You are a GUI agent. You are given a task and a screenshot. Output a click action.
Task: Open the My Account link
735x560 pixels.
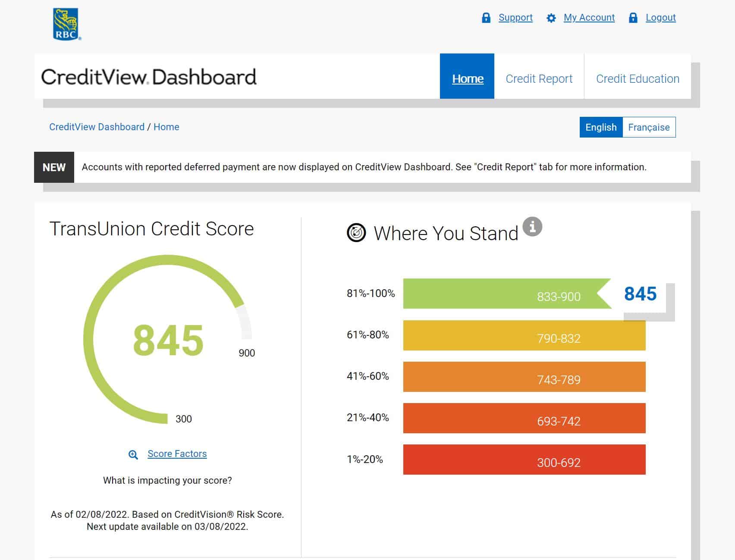point(589,17)
